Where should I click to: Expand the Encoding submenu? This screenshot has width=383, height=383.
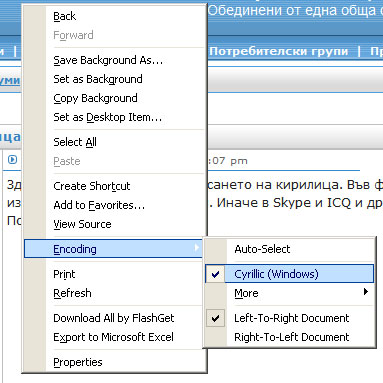(113, 249)
